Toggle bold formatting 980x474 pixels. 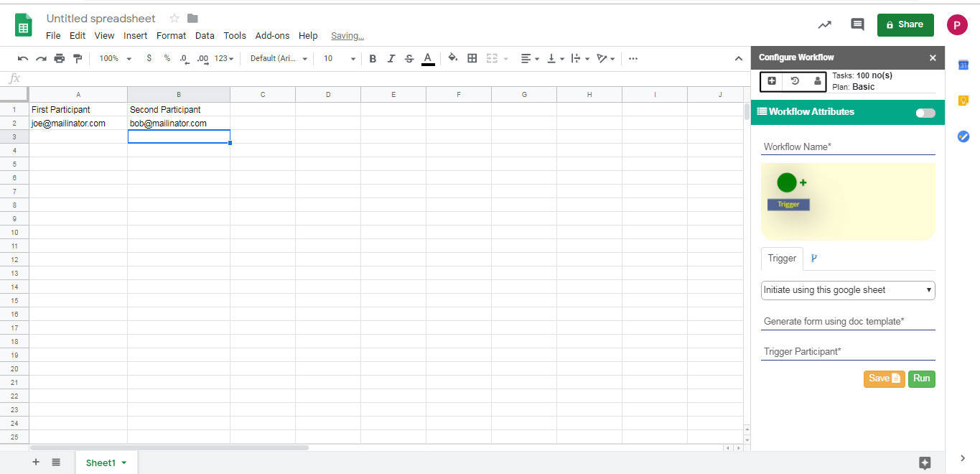pos(373,58)
